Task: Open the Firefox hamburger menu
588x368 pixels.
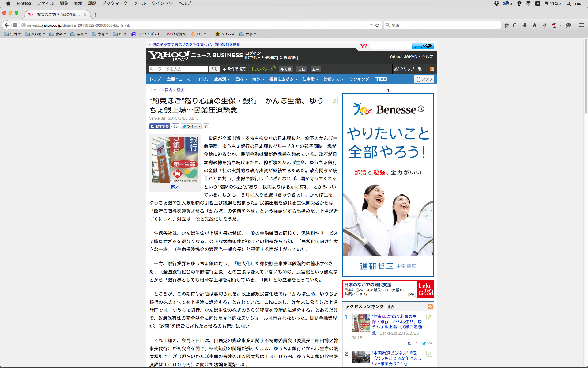Action: (x=582, y=25)
